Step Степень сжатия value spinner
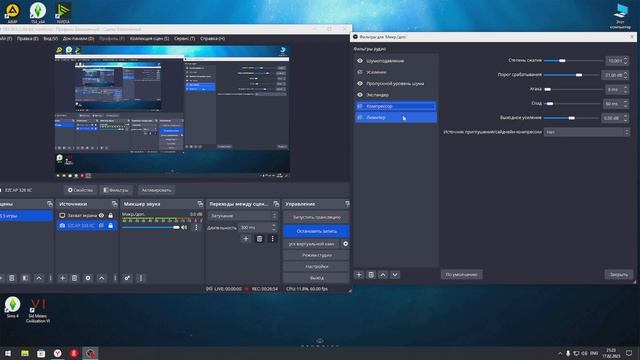Screen dimensions: 640x360 point(626,60)
